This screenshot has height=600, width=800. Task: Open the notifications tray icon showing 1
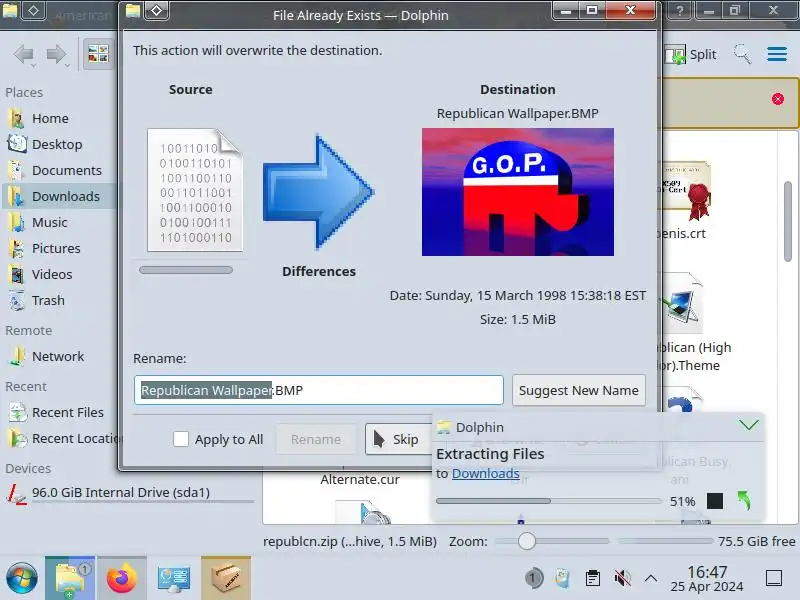(533, 578)
